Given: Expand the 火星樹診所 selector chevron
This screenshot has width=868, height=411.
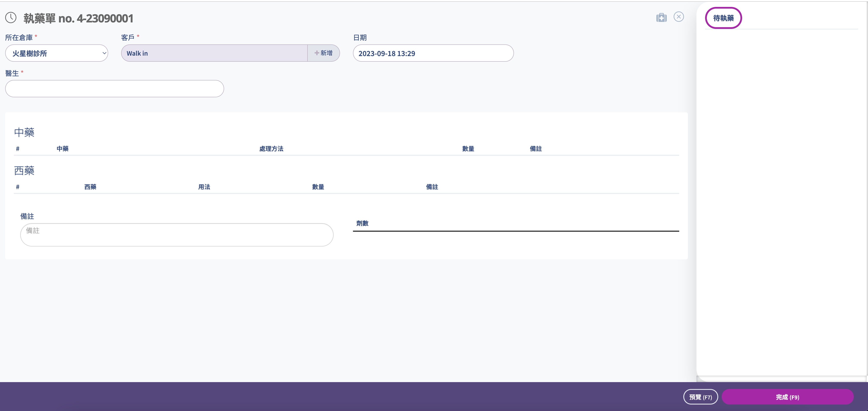Looking at the screenshot, I should click(x=104, y=53).
